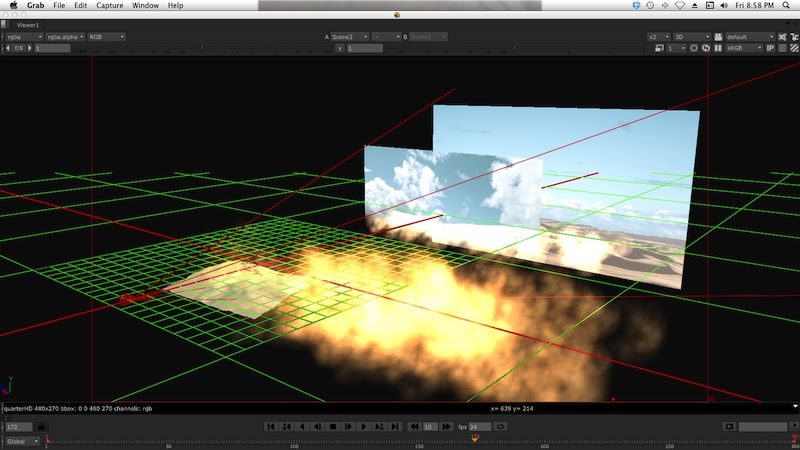Click the Spotlight search icon
Viewport: 800px width, 450px height.
click(x=786, y=5)
